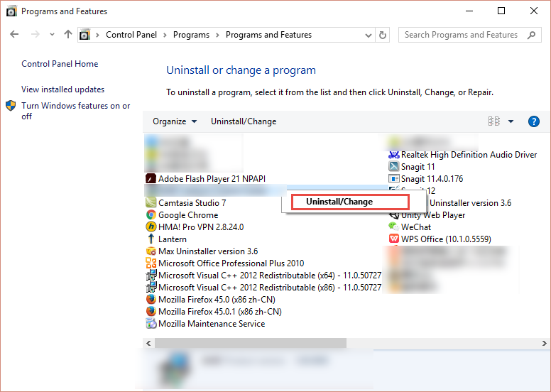Change view with the view icon

[x=494, y=121]
